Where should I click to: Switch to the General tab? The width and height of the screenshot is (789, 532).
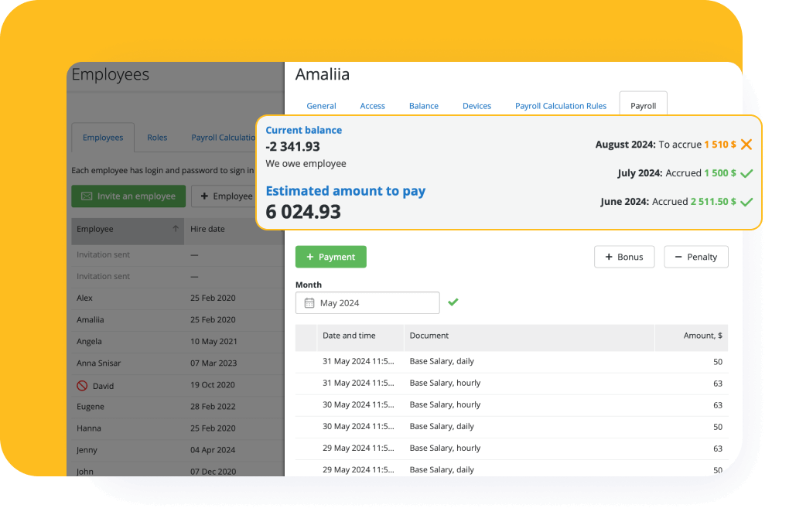click(321, 106)
